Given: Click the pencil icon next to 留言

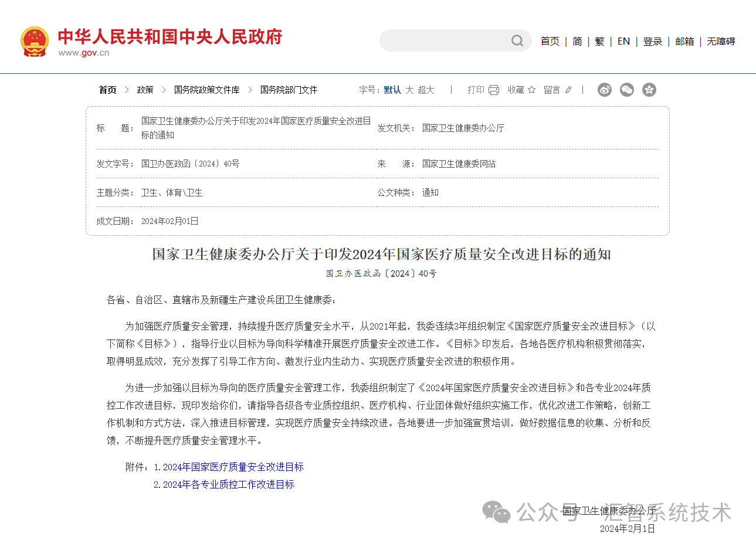Looking at the screenshot, I should [x=568, y=90].
